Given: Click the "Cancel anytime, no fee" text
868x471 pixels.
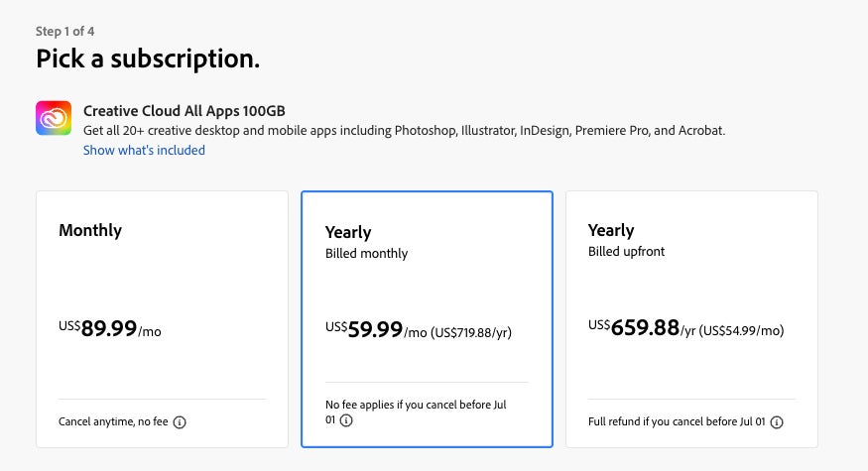Looking at the screenshot, I should [113, 422].
